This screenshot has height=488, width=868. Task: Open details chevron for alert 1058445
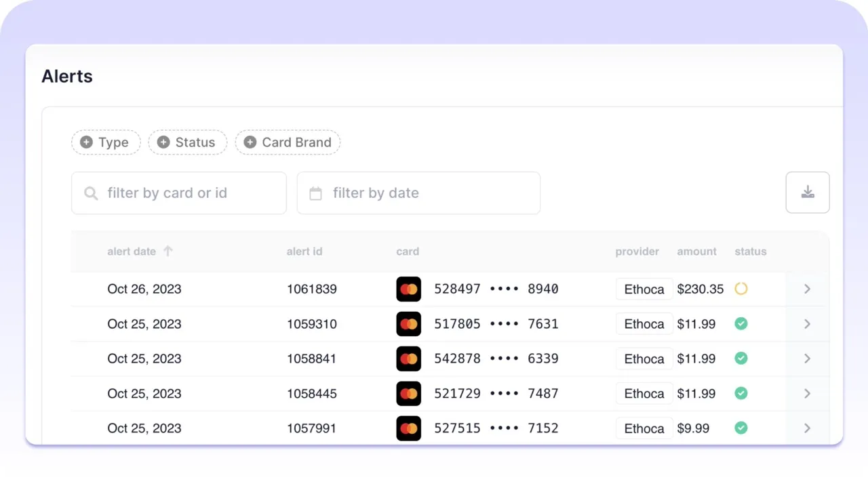click(807, 393)
